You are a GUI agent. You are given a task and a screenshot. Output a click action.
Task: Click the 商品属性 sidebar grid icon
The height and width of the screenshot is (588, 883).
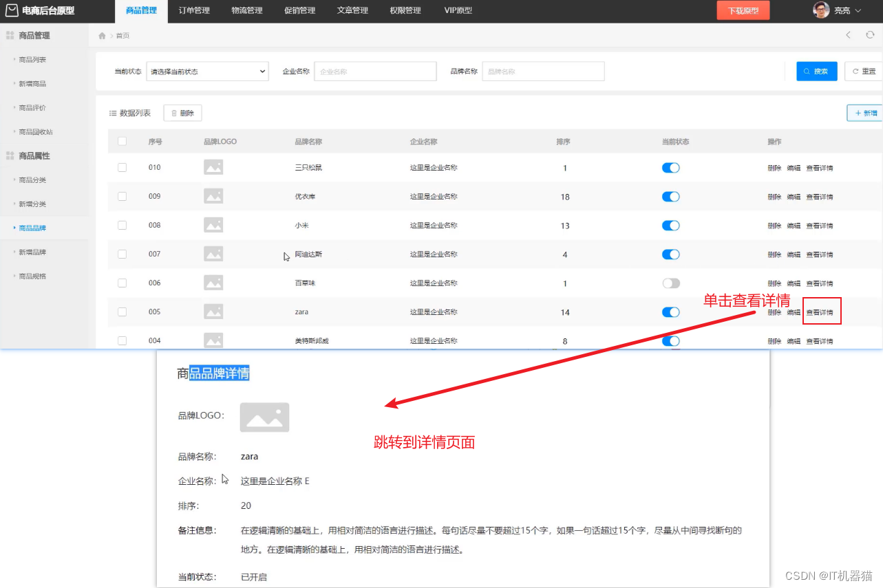[10, 156]
